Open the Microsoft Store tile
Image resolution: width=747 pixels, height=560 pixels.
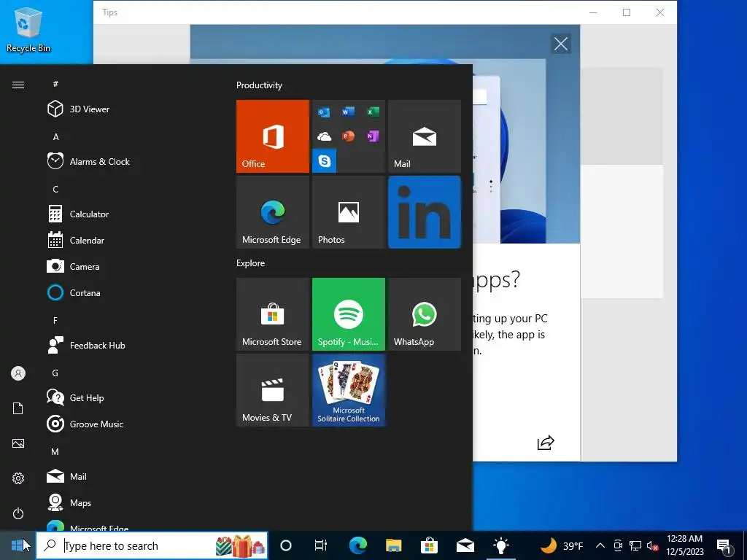click(273, 314)
